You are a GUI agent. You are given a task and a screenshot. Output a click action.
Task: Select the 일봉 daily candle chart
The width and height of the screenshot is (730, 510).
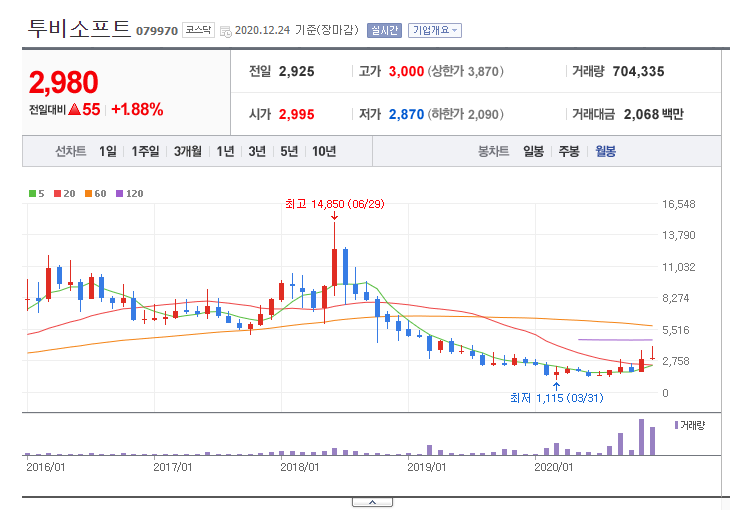(x=533, y=151)
